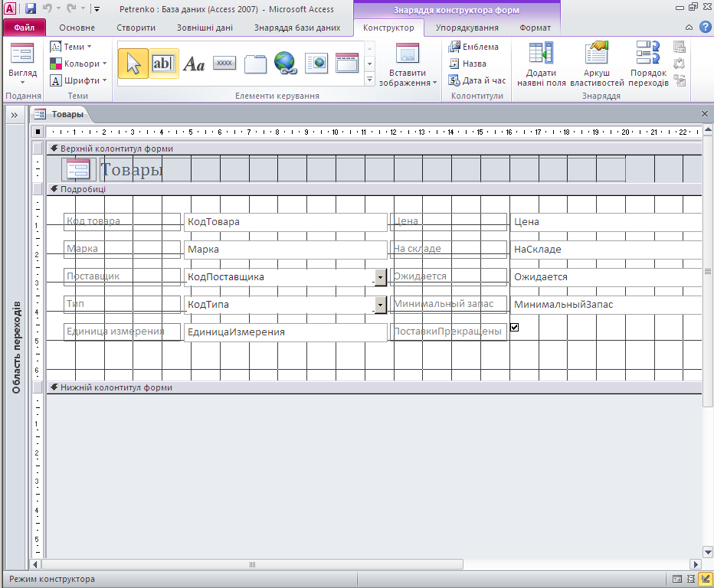Screen dimensions: 714x588
Task: Choose the Text Box control
Action: coord(163,64)
